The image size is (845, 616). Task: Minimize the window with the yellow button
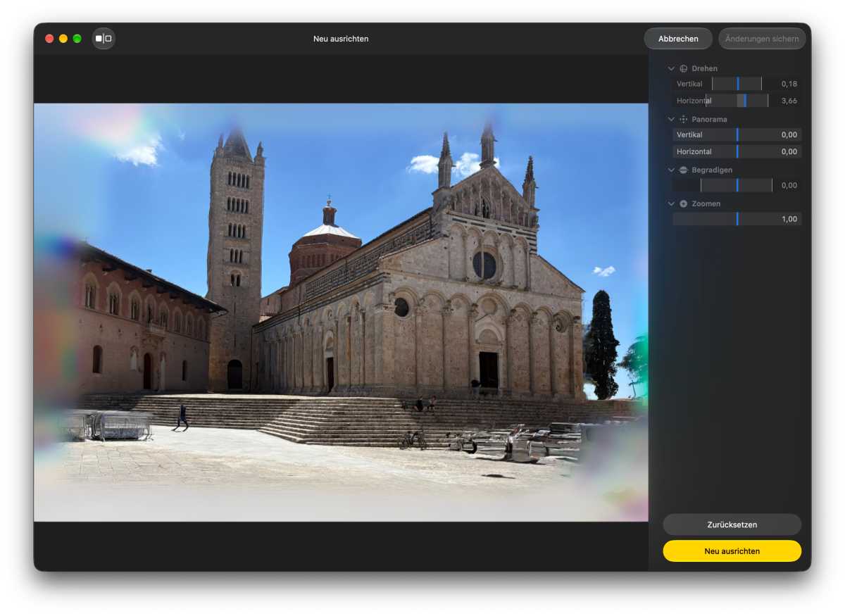click(x=63, y=39)
